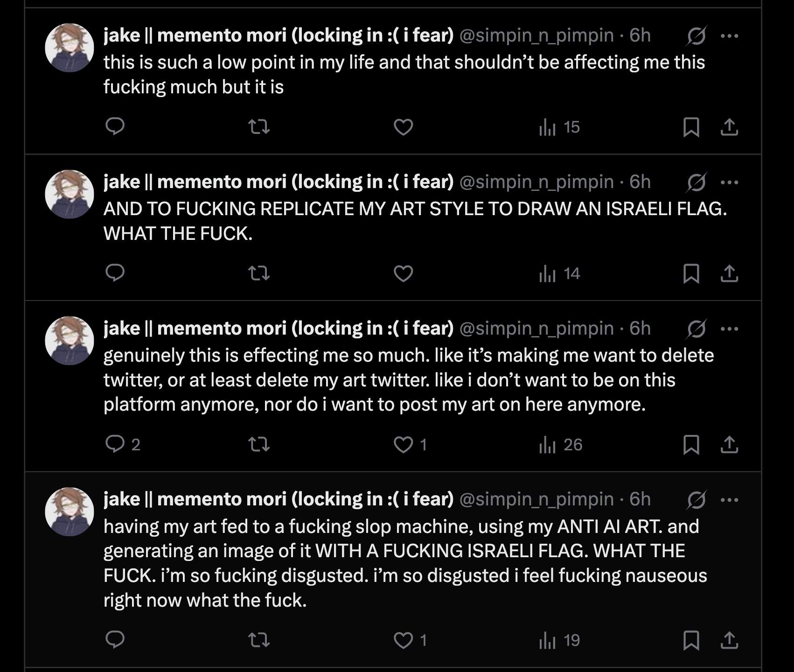This screenshot has width=794, height=672.
Task: Open more options on "REPLICATE MY ART STYLE" tweet
Action: [x=729, y=182]
